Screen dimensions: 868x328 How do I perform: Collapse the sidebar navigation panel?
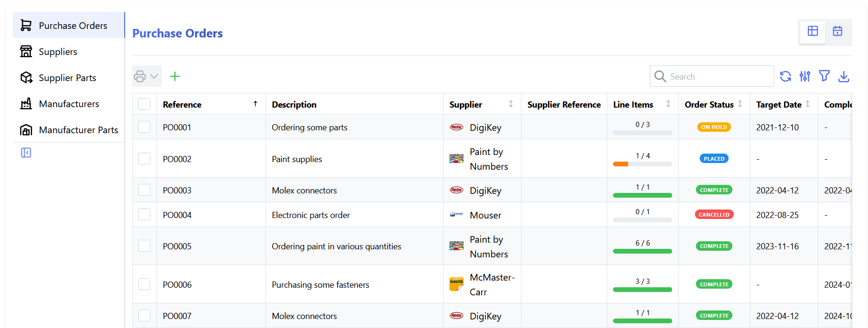tap(26, 153)
